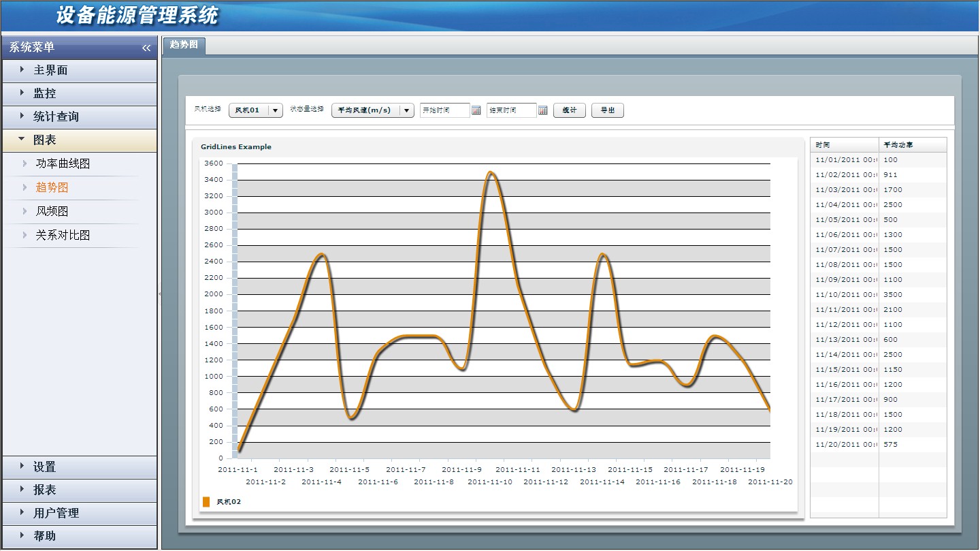Image resolution: width=980 pixels, height=551 pixels.
Task: Open the 结束时间 calendar picker icon
Action: [x=543, y=110]
